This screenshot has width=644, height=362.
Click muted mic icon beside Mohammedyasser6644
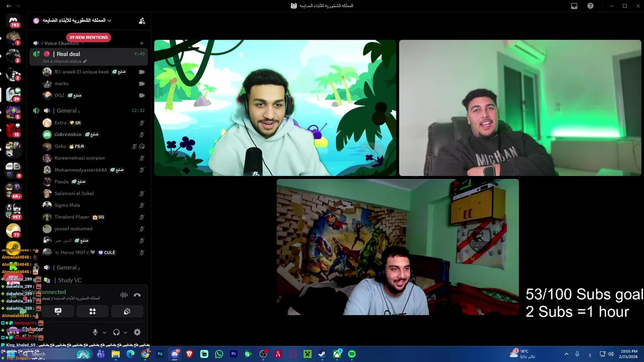coord(142,170)
